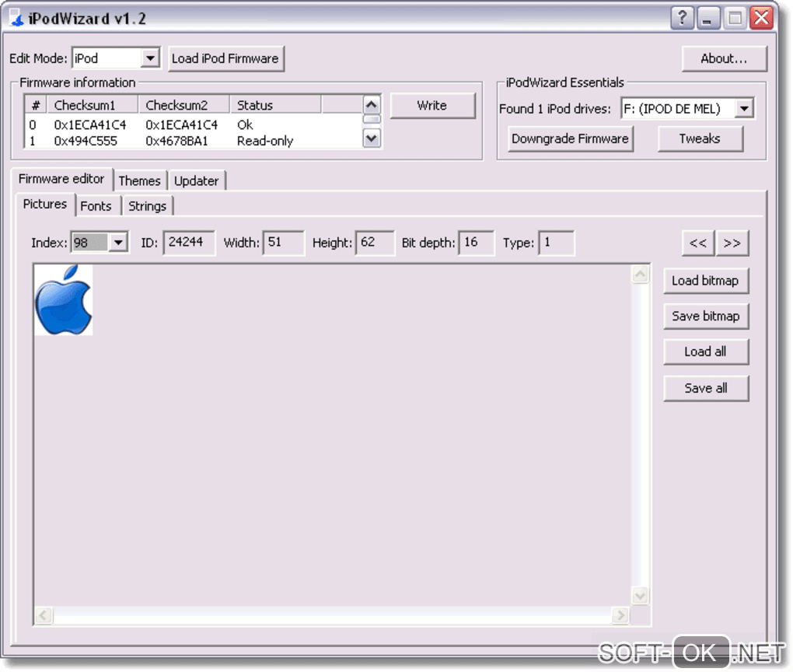Click Save bitmap button
Viewport: 793px width, 672px height.
(705, 317)
